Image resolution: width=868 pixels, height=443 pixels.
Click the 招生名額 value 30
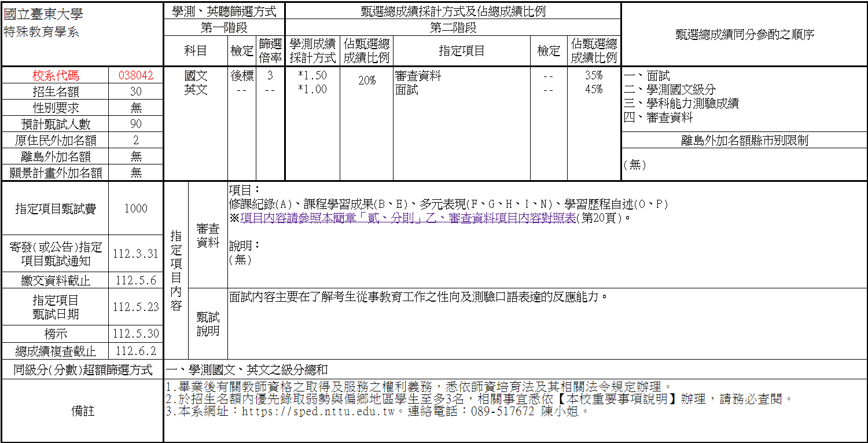136,91
